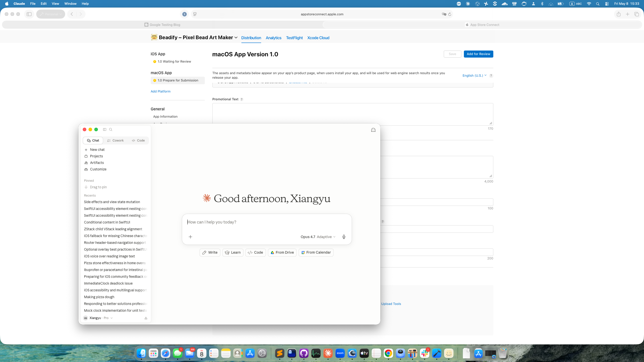Click the Safari reader page icon

coord(195,14)
